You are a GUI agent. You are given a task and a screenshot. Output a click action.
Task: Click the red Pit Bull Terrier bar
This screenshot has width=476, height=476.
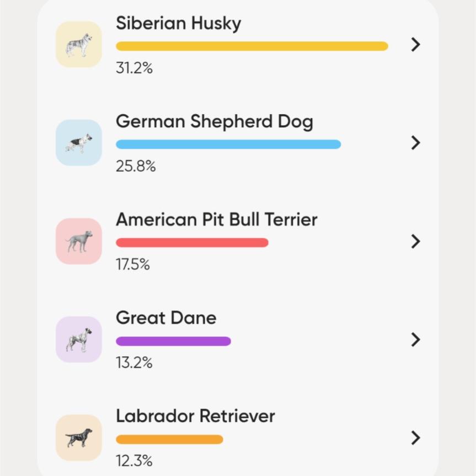(192, 243)
